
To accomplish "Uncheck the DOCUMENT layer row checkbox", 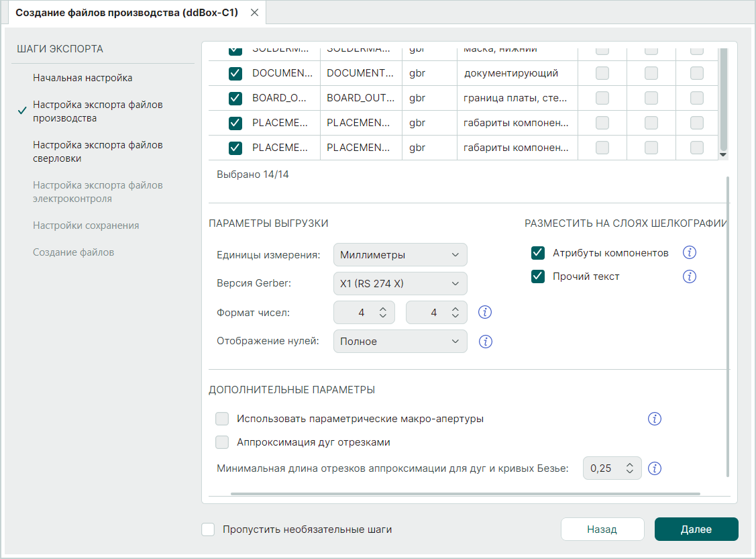I will (x=235, y=73).
